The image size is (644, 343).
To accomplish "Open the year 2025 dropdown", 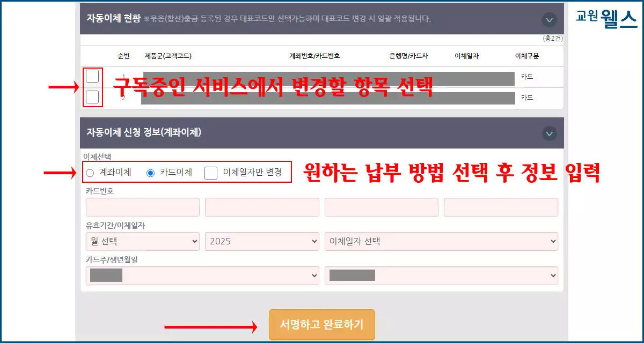I will click(x=261, y=241).
